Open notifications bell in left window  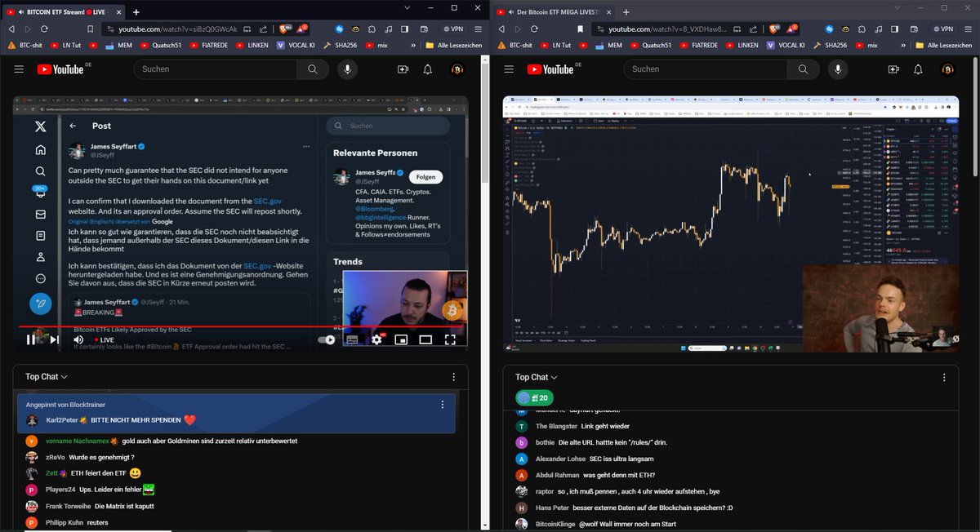[427, 69]
